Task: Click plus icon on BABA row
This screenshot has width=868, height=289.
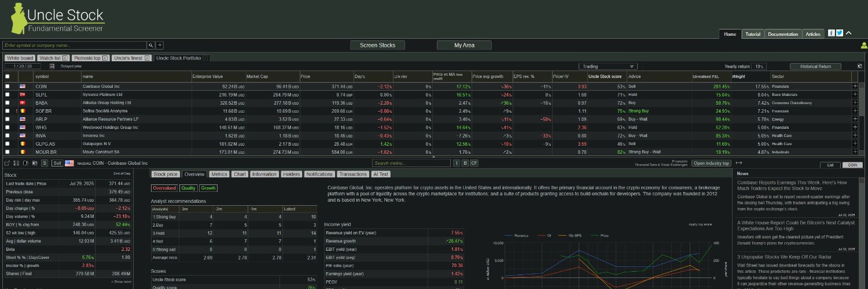Action: [x=855, y=102]
